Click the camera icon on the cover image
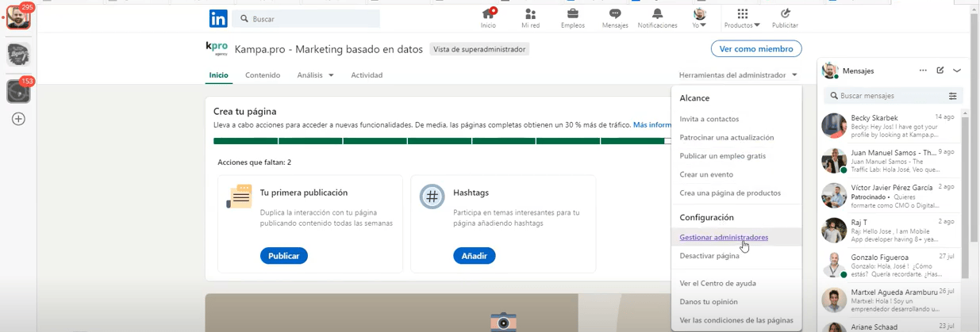980x332 pixels. [503, 322]
